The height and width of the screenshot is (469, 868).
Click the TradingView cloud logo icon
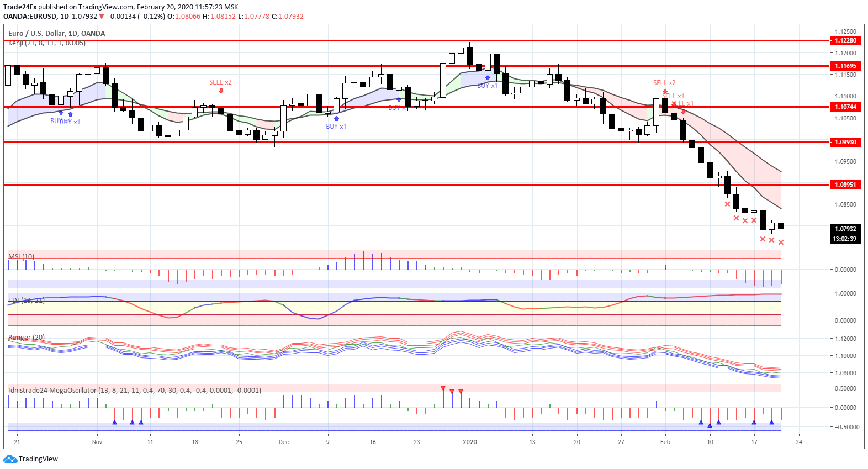coord(10,459)
